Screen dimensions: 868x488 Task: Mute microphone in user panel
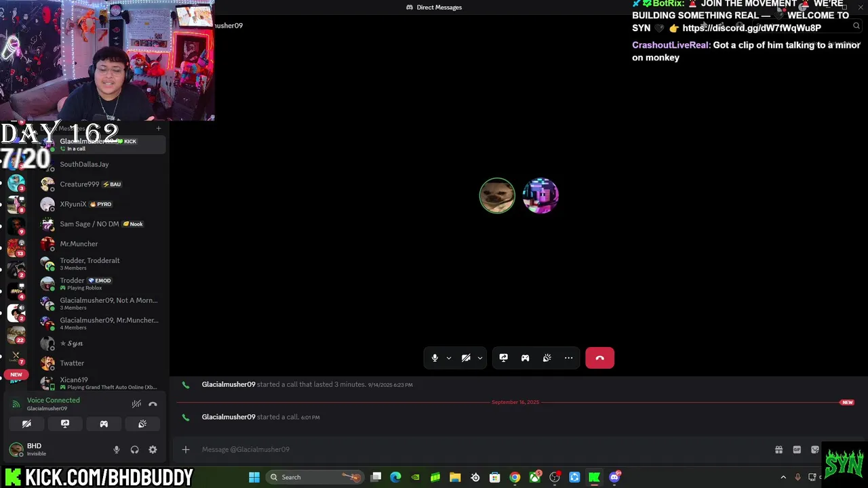(x=117, y=449)
